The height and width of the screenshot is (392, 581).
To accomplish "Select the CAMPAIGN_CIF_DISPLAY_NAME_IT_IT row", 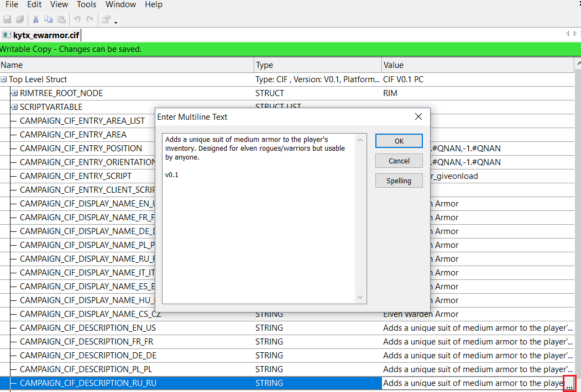I will coord(87,273).
